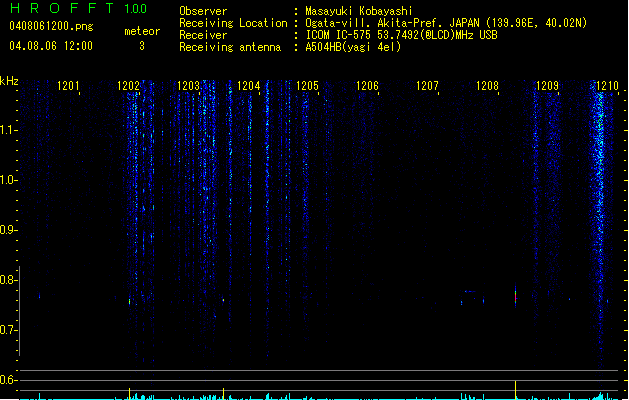Click the tall yellow meteor marker after 1208

(x=515, y=389)
